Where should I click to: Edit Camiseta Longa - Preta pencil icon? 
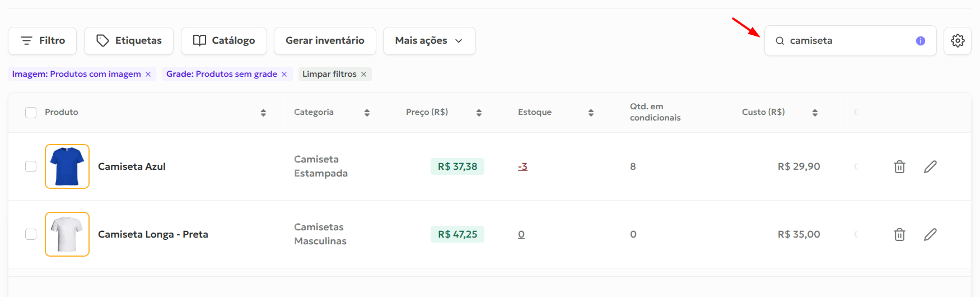tap(930, 234)
